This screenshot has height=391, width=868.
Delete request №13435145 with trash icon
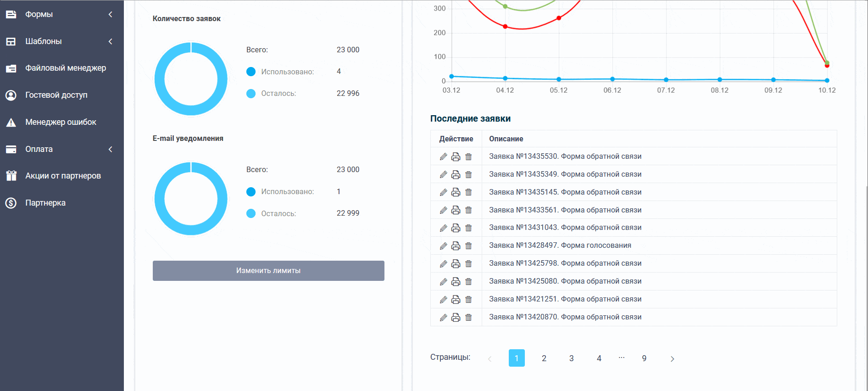point(468,192)
